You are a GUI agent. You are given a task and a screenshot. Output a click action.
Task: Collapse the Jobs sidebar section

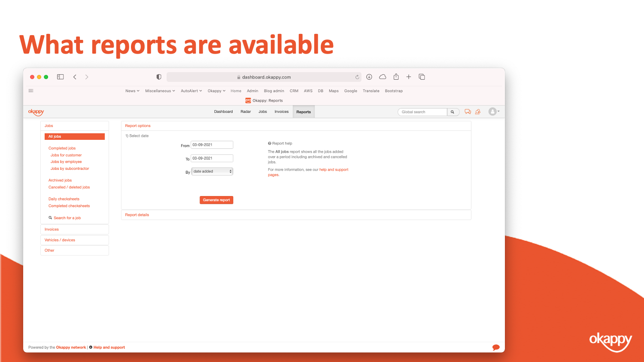pyautogui.click(x=75, y=126)
